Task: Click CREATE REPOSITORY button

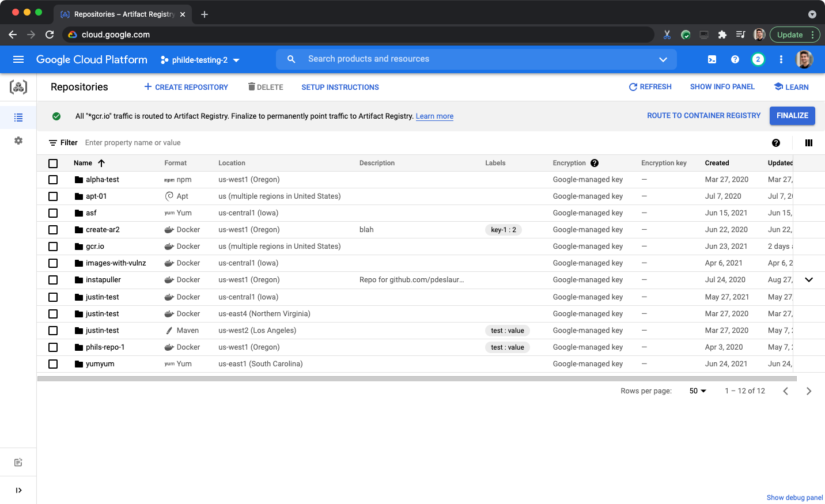Action: pos(186,87)
